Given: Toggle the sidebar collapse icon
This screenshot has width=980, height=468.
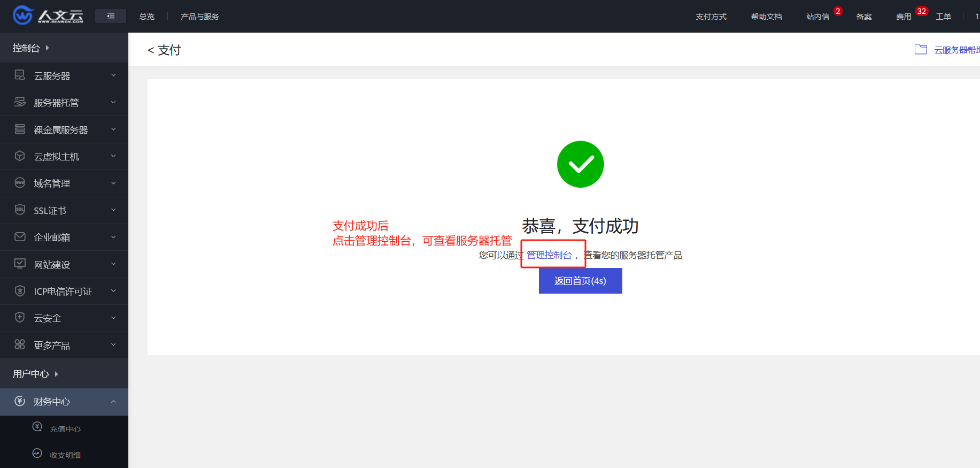Looking at the screenshot, I should click(111, 16).
